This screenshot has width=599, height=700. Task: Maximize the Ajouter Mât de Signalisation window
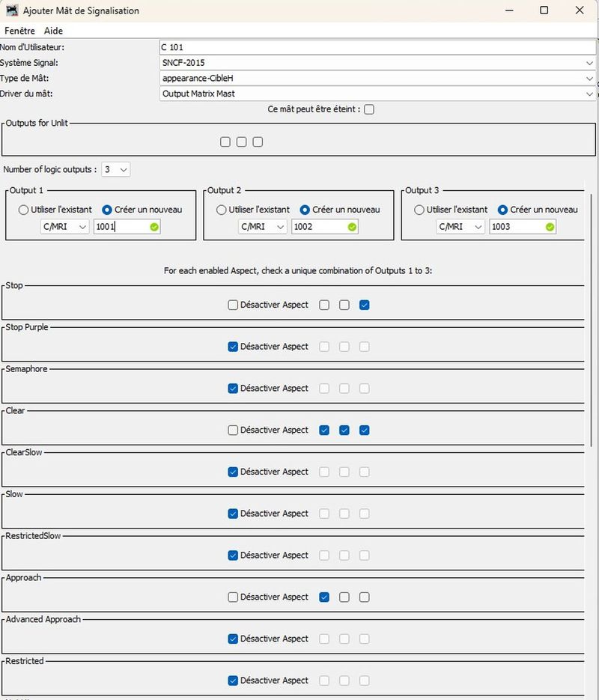tap(544, 10)
